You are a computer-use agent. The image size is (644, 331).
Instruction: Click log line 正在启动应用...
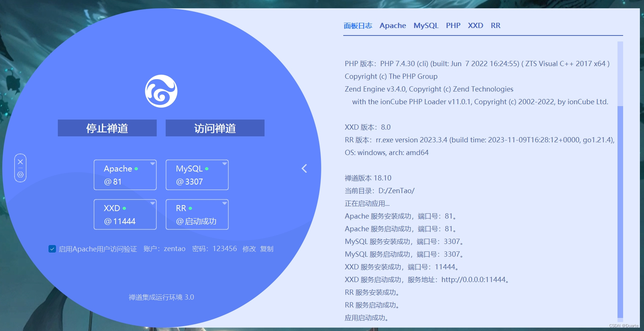[367, 203]
